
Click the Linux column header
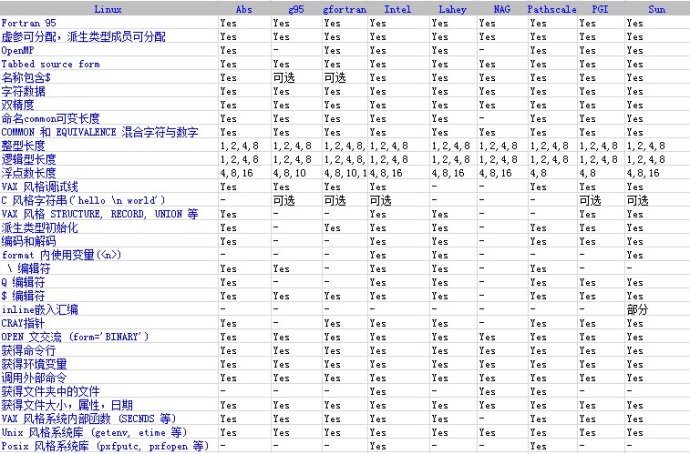(x=108, y=9)
